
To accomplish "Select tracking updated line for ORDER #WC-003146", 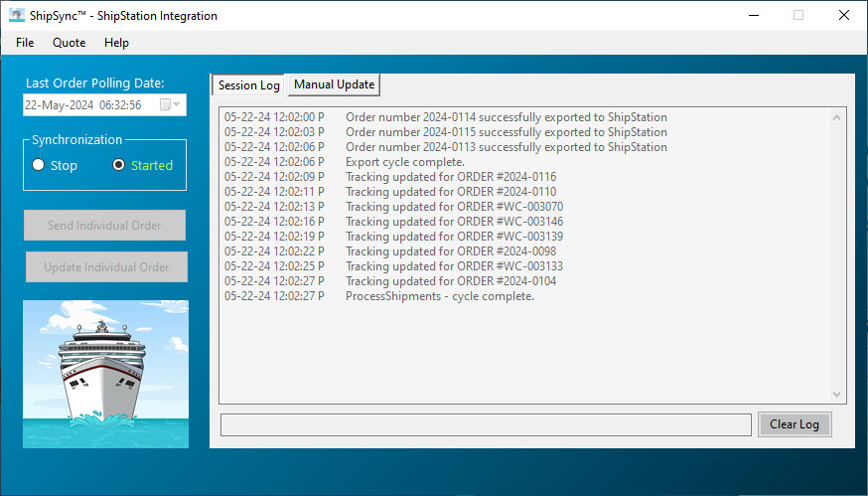I will (393, 222).
